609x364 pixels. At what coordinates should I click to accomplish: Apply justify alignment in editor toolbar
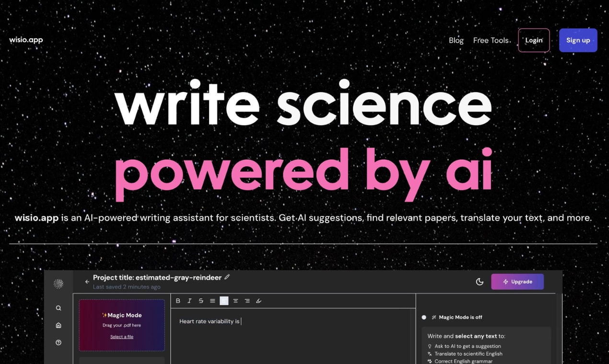pyautogui.click(x=212, y=301)
